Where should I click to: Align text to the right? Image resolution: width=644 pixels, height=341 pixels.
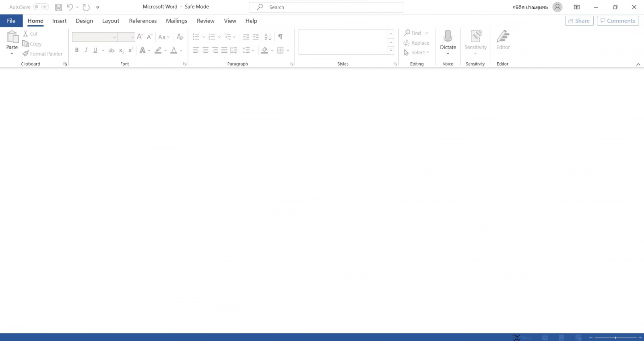(x=215, y=50)
